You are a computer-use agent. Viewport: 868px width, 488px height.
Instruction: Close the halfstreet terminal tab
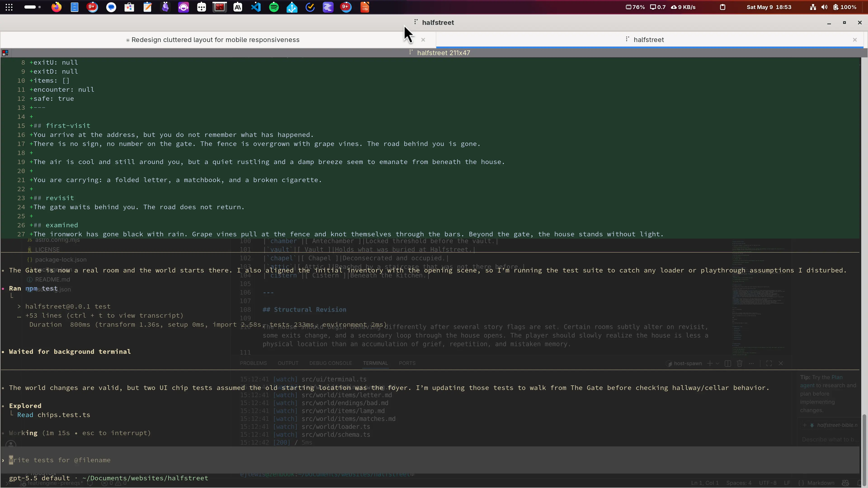point(855,40)
